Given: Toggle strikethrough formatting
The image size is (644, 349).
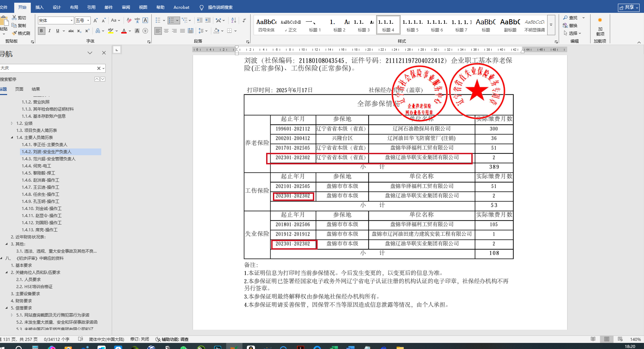Looking at the screenshot, I should pos(71,31).
